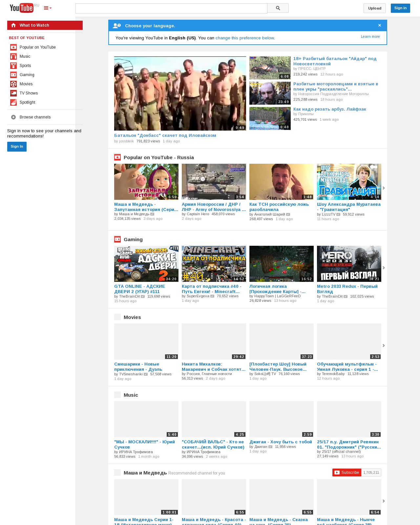Click the subscriber count 1,705,211
This screenshot has height=525, width=420.
[x=371, y=472]
